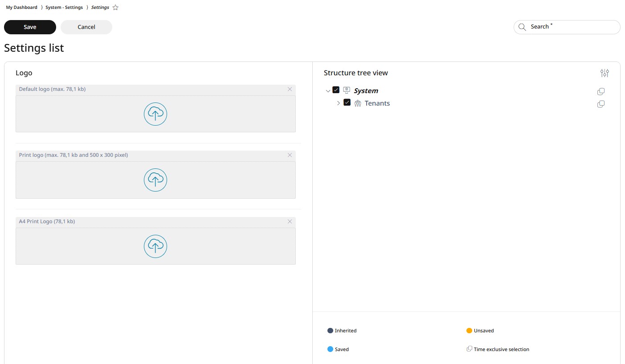Click the Saved legend blue dot
This screenshot has height=364, width=625.
point(330,349)
